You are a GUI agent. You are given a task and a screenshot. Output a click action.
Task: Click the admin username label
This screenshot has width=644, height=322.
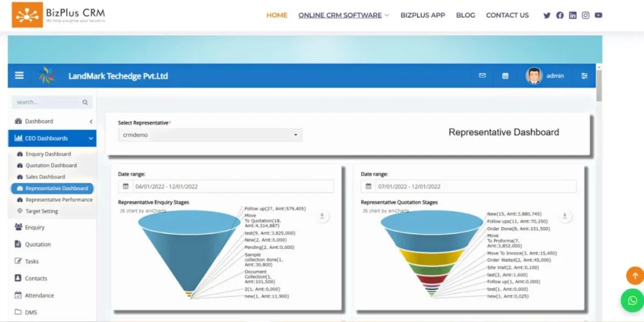click(555, 76)
